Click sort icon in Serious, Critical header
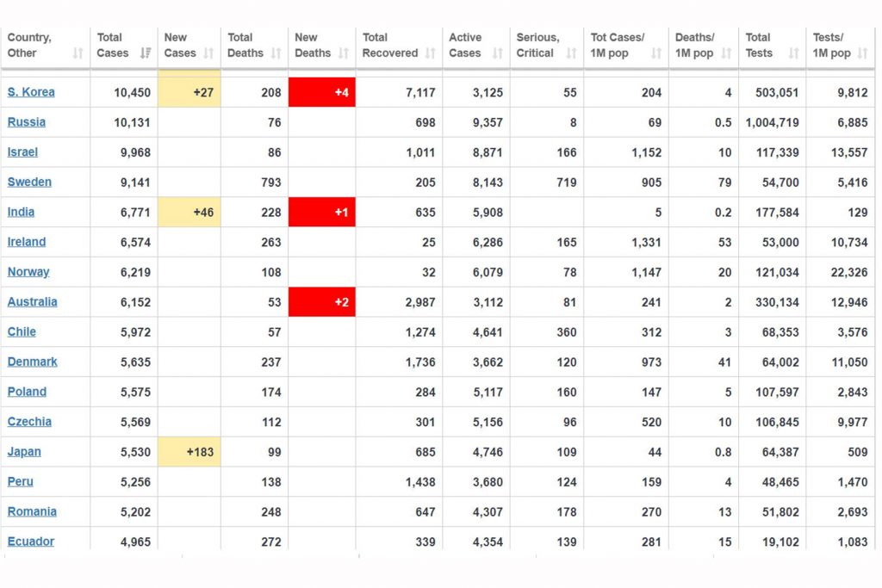 (571, 53)
